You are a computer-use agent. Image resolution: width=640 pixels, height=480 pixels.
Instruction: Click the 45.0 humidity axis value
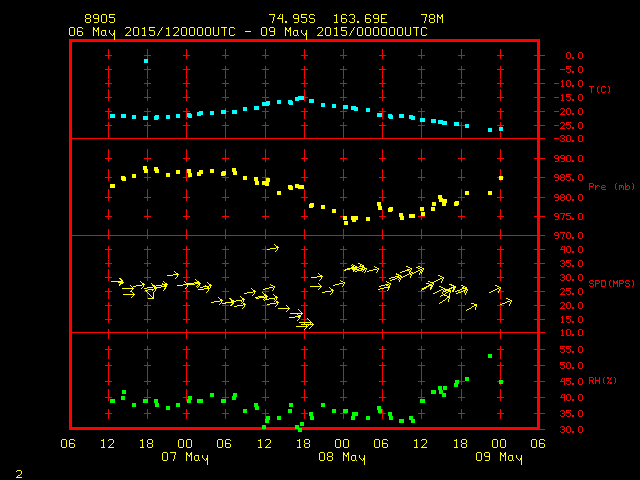click(x=571, y=382)
